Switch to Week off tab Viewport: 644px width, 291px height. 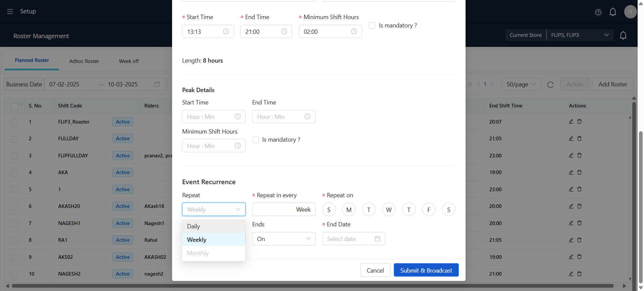(129, 61)
